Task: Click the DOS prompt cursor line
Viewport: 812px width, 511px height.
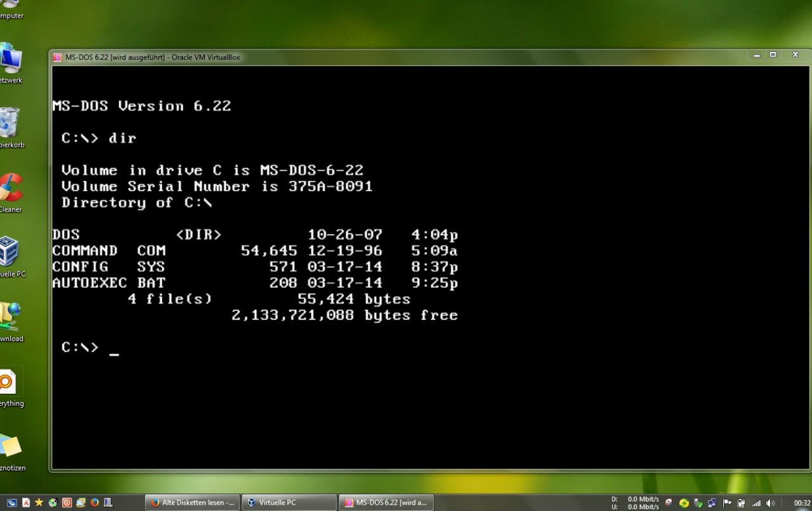Action: (90, 347)
